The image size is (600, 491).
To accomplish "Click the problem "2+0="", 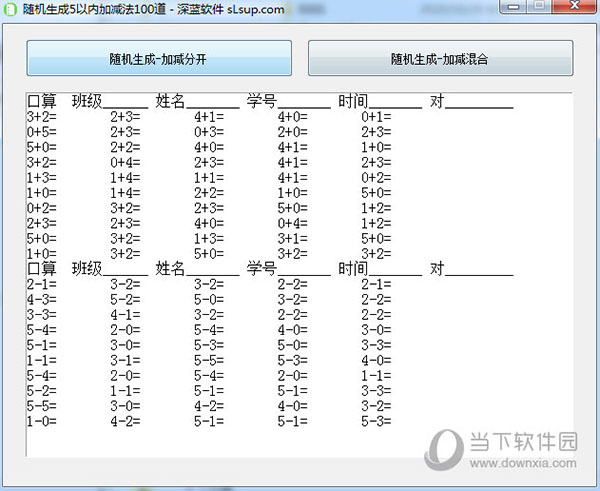I will (292, 132).
